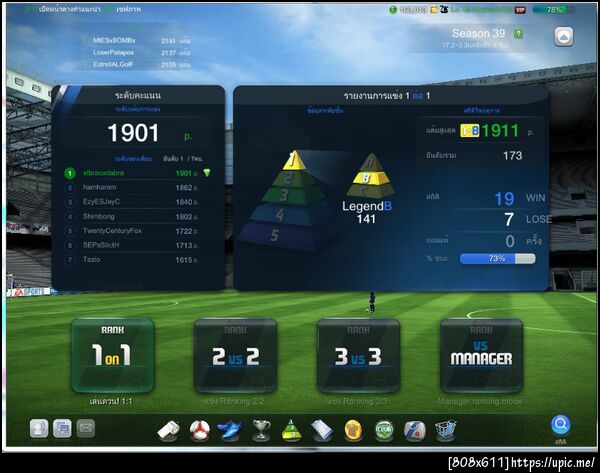This screenshot has width=600, height=473.
Task: Select Rank 1 on 1 mode
Action: (x=112, y=355)
